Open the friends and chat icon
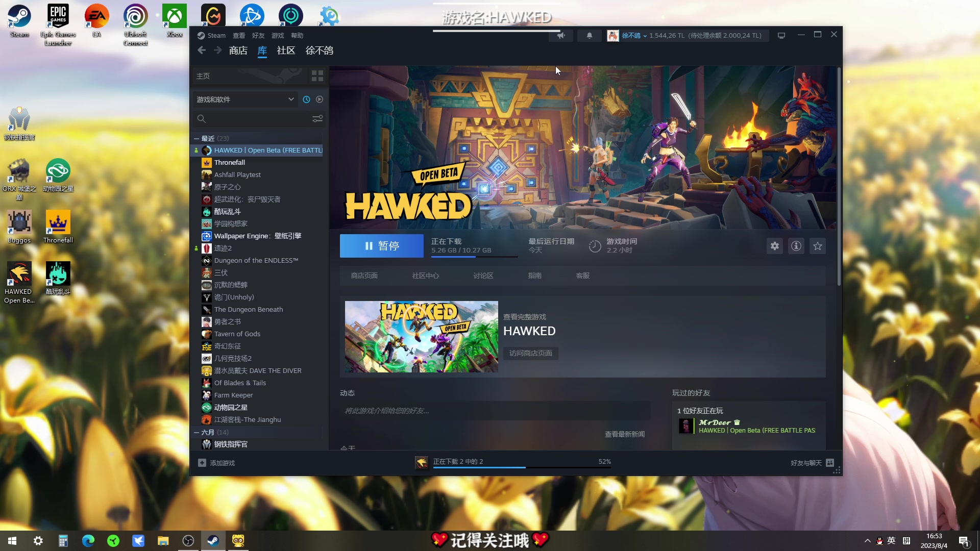Screen dimensions: 980x551 pos(830,463)
